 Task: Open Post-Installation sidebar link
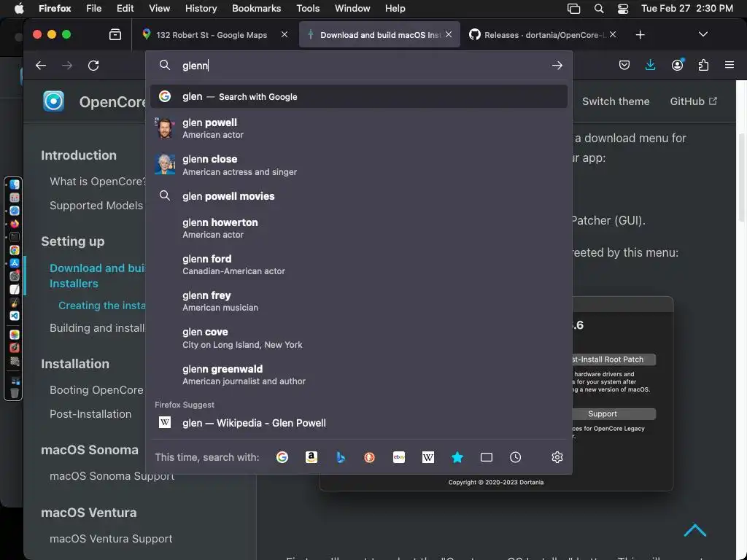(x=90, y=414)
